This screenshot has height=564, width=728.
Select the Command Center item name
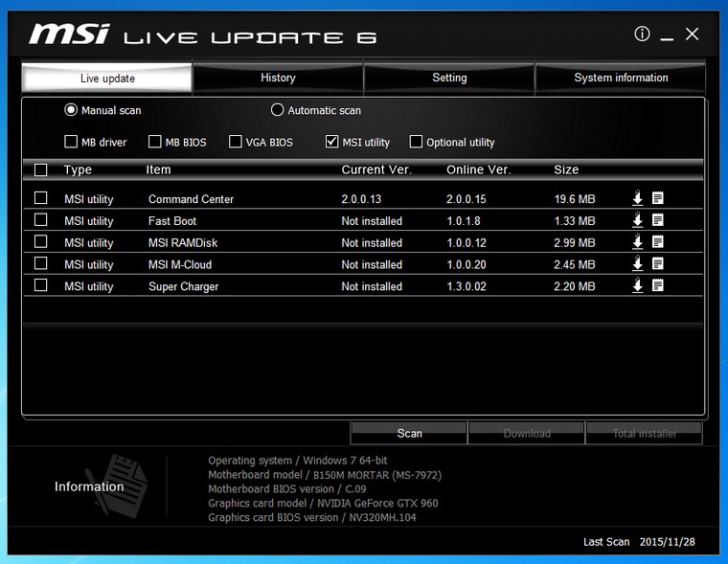click(191, 199)
